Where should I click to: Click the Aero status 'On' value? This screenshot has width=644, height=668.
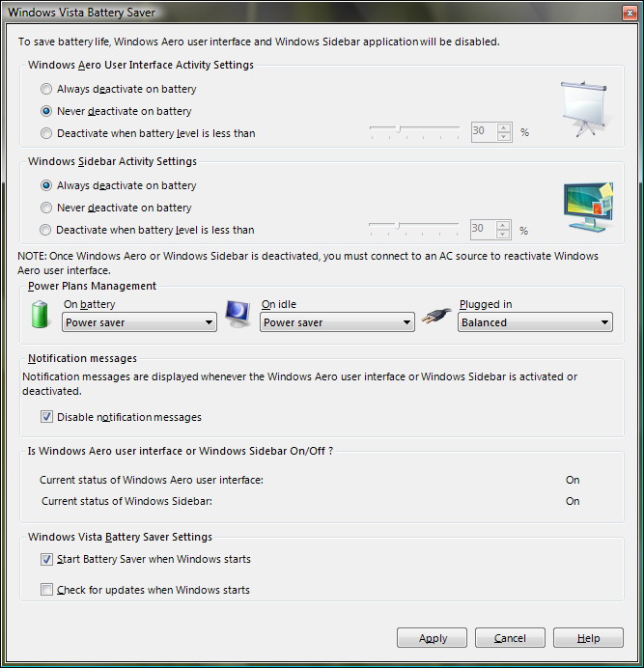(573, 480)
